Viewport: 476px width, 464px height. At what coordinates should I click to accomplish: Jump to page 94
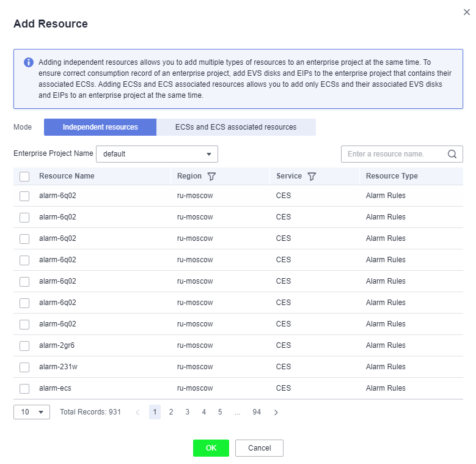[257, 412]
